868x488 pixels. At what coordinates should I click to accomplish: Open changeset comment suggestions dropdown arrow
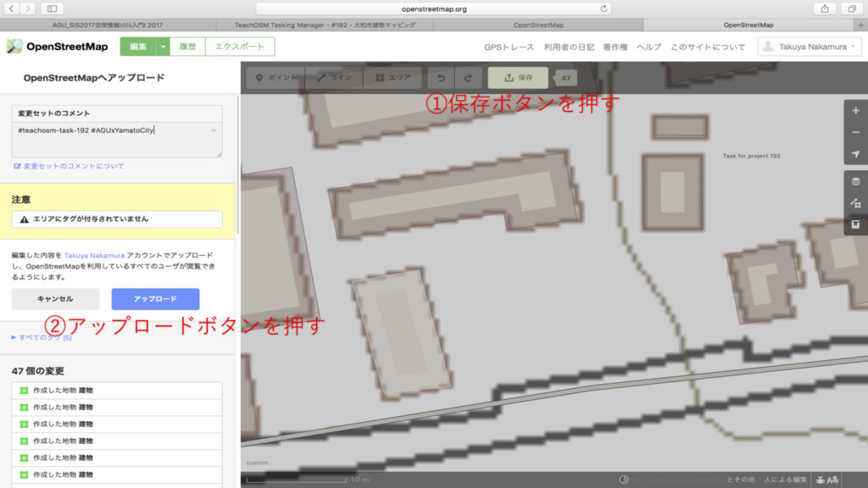(213, 130)
